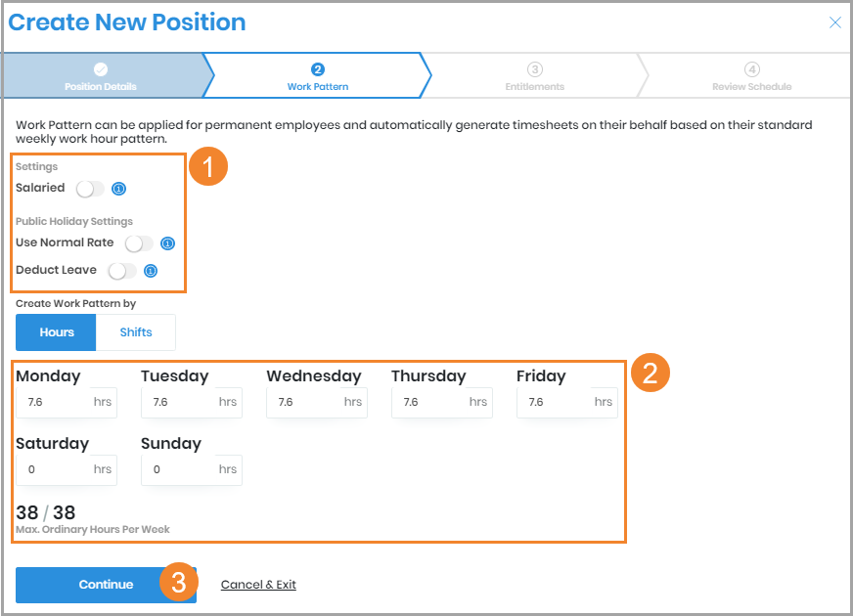Switch to Shifts work pattern option

tap(136, 332)
